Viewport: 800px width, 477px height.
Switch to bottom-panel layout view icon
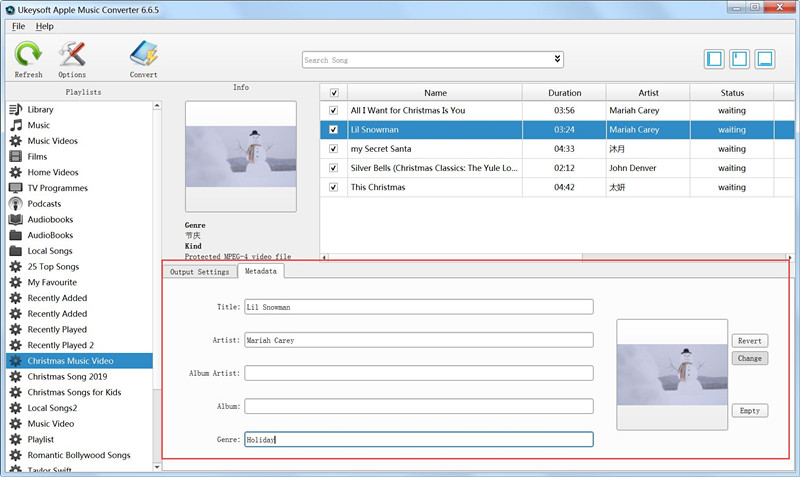point(764,59)
